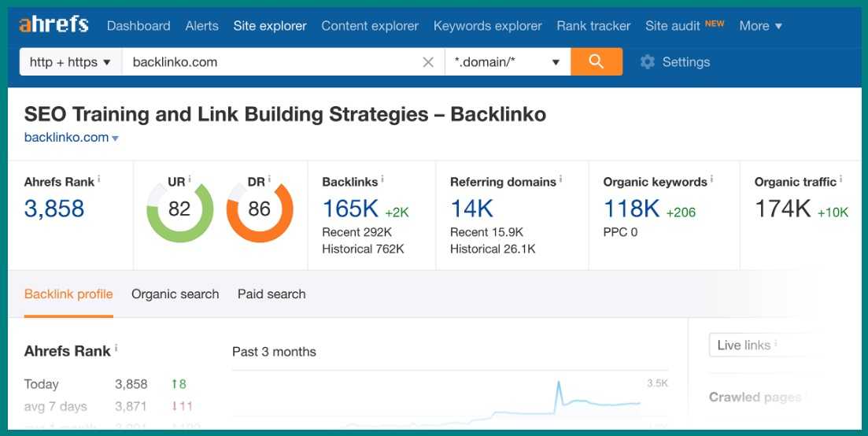868x436 pixels.
Task: Expand the More menu in navigation
Action: [760, 26]
